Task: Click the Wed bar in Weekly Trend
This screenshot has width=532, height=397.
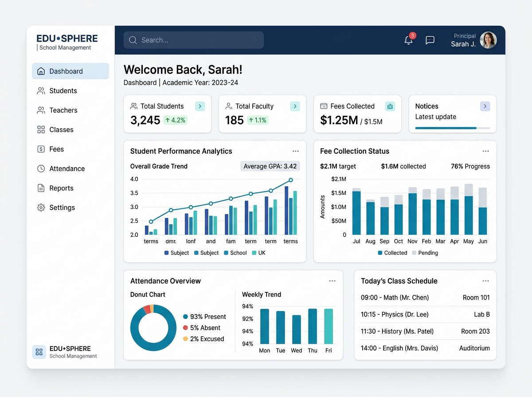Action: [297, 330]
